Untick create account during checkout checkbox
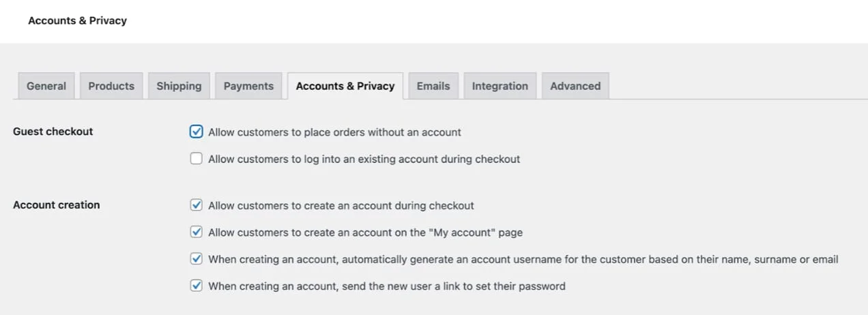Screen dimensions: 868x315 (197, 205)
